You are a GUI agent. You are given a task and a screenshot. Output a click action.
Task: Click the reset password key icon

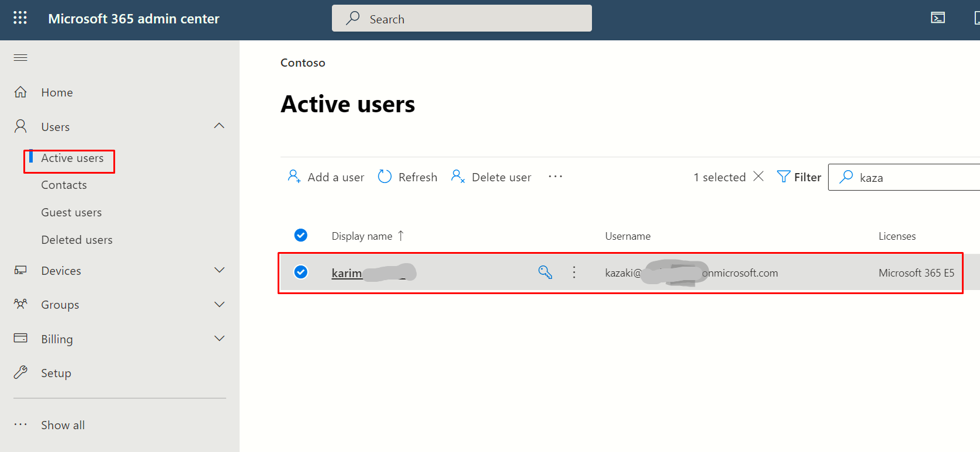coord(545,272)
